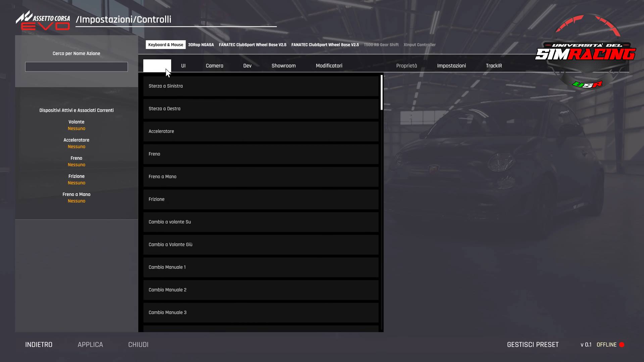Viewport: 644px width, 362px height.
Task: Switch to the XInput Controller tab
Action: pos(419,44)
